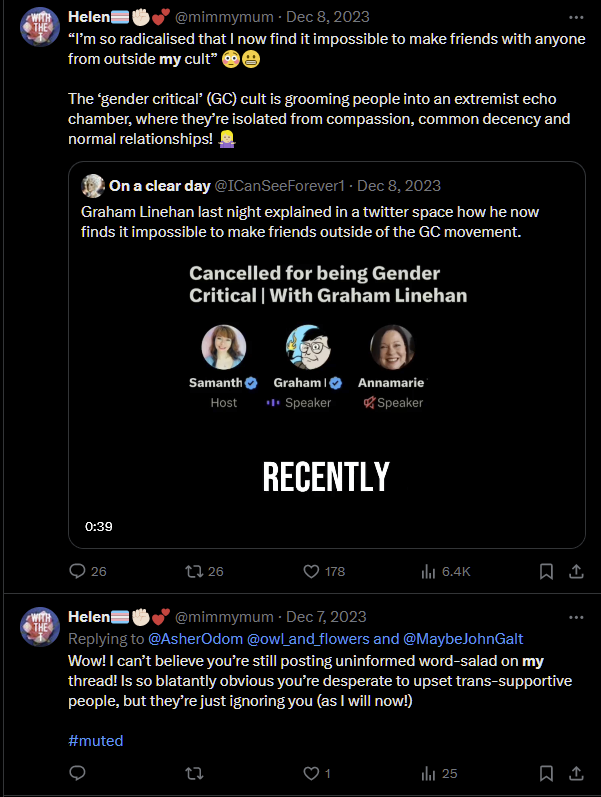Open the #muted hashtag link
This screenshot has height=797, width=601.
(x=96, y=741)
